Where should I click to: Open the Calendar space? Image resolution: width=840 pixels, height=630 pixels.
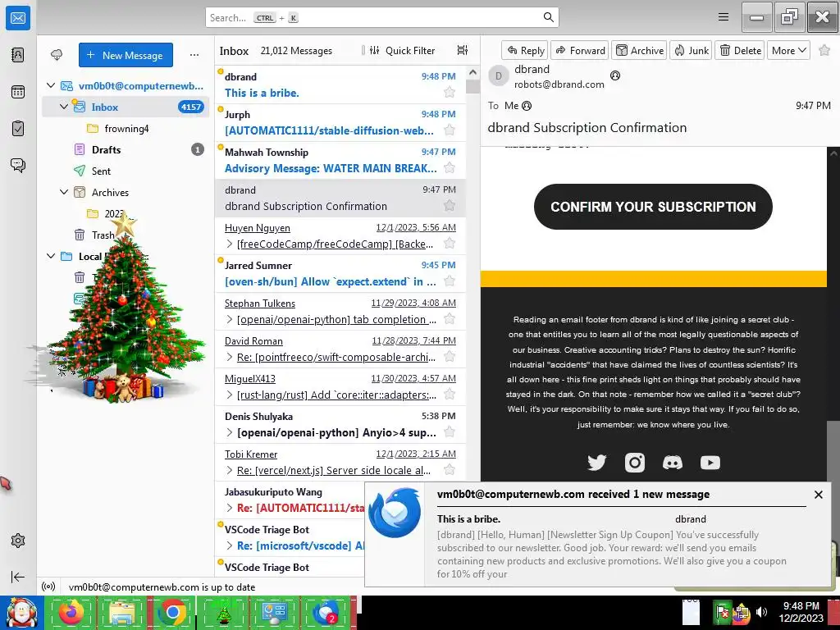point(18,92)
